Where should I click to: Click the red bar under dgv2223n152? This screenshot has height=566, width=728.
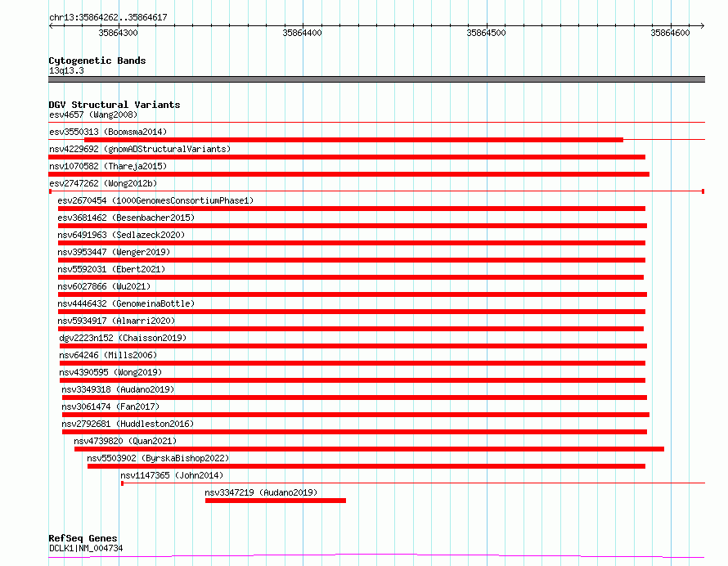pos(353,346)
